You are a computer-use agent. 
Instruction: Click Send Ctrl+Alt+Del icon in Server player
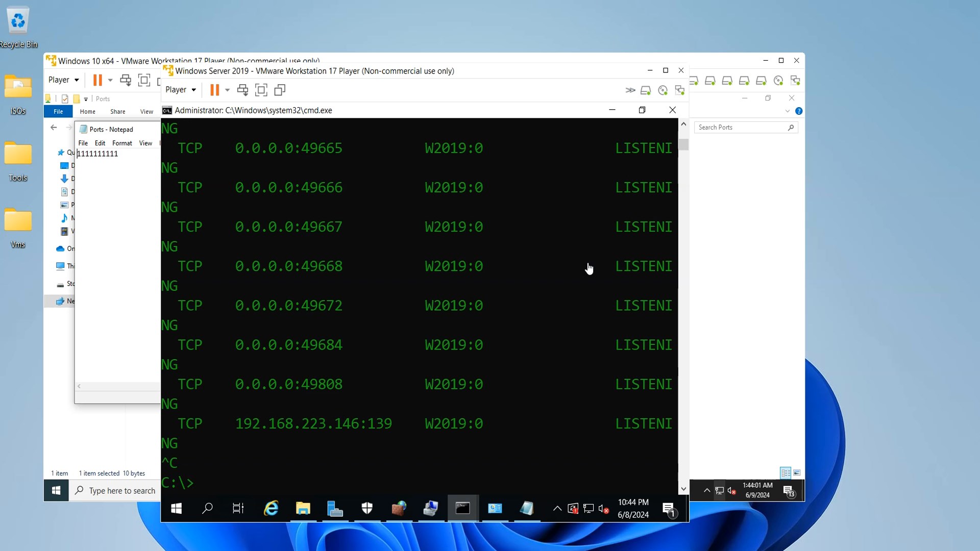pos(242,90)
